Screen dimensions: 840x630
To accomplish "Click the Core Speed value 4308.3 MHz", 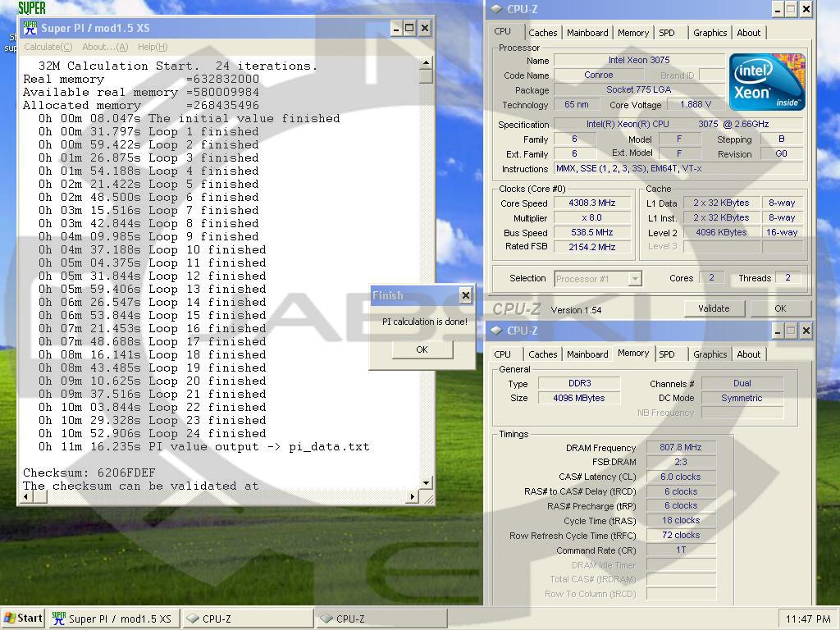I will click(x=592, y=203).
